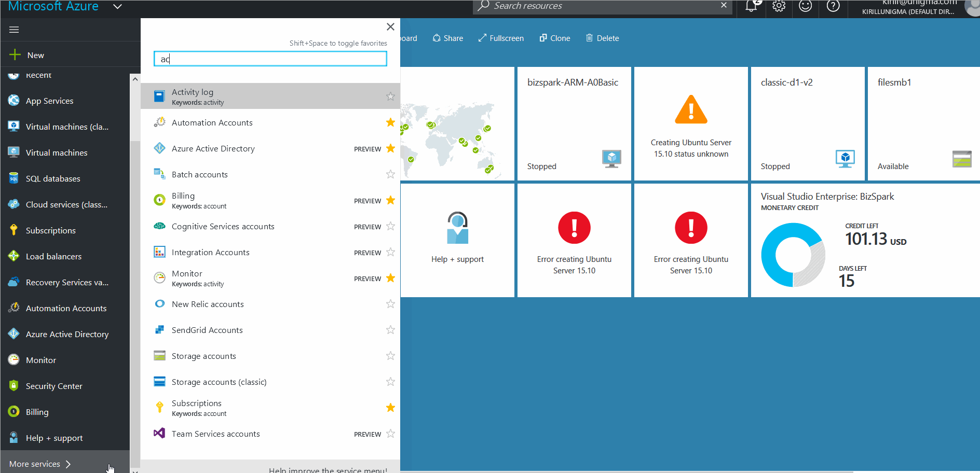The width and height of the screenshot is (980, 473).
Task: Click the warning triangle on Creating Ubuntu tile
Action: [x=691, y=109]
